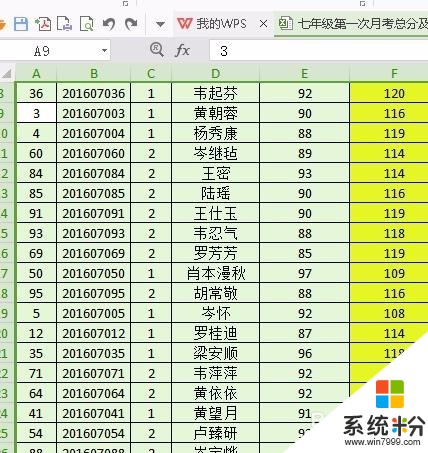Select column F header
Viewport: 428px width, 453px height.
(x=389, y=73)
